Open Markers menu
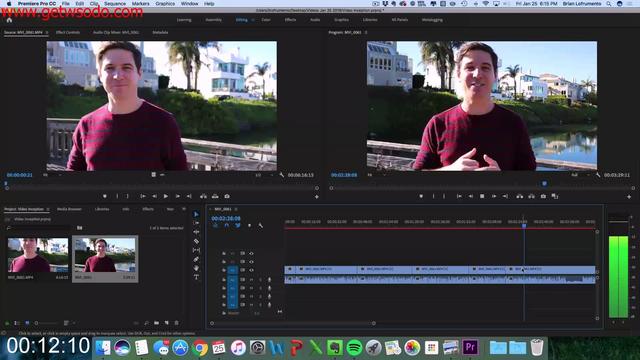Viewport: 640px width, 360px height. click(x=140, y=3)
